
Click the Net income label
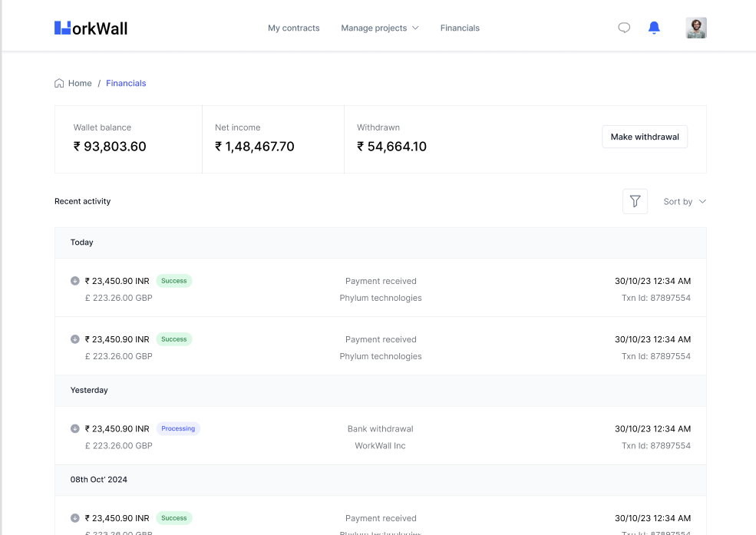238,127
